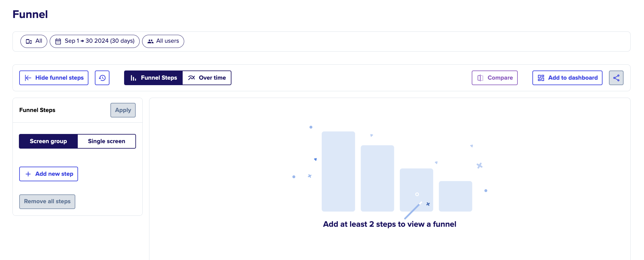Click the share icon button

pyautogui.click(x=616, y=78)
